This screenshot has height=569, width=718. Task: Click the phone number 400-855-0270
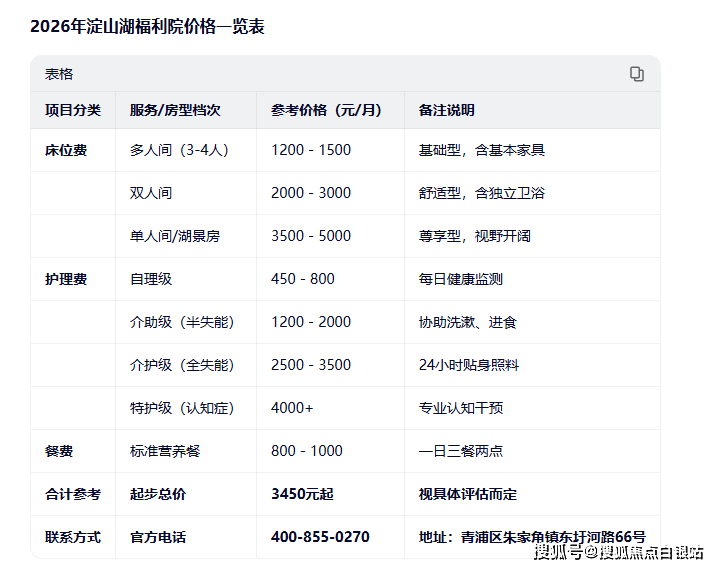tap(320, 537)
